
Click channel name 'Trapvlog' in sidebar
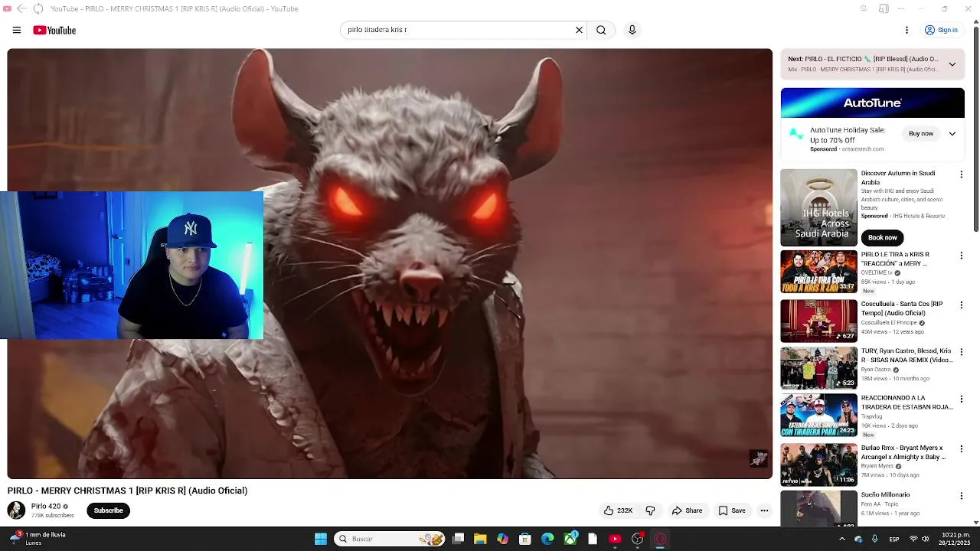873,417
